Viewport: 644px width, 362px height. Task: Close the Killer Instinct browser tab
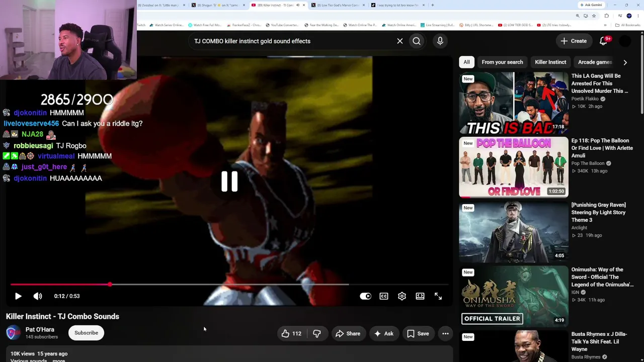(x=303, y=5)
